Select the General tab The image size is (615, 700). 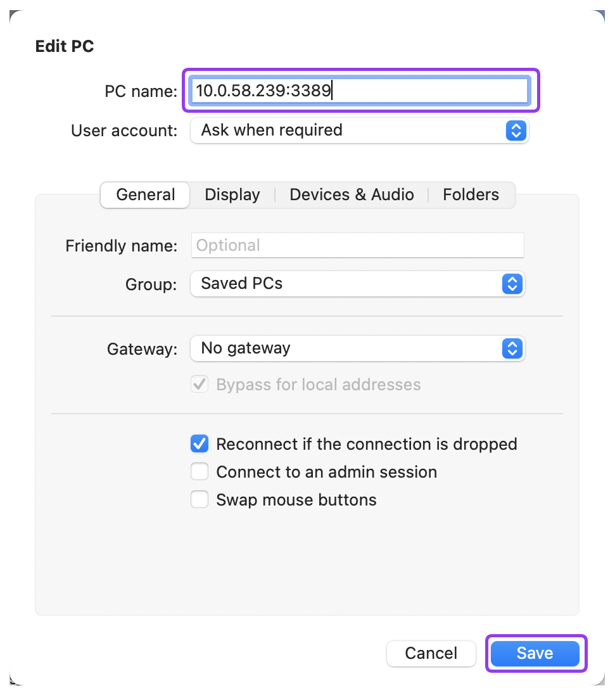tap(144, 194)
